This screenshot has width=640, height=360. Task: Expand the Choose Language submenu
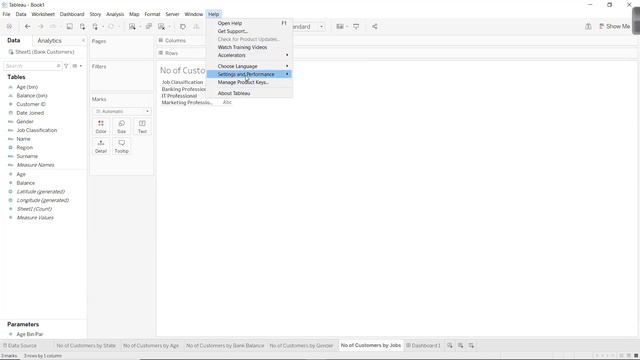click(249, 66)
